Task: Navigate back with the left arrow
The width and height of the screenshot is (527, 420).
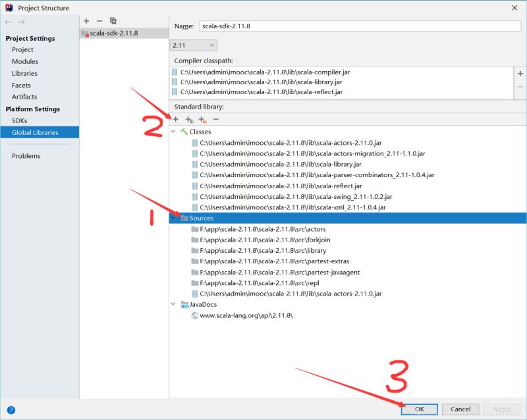Action: pos(8,22)
